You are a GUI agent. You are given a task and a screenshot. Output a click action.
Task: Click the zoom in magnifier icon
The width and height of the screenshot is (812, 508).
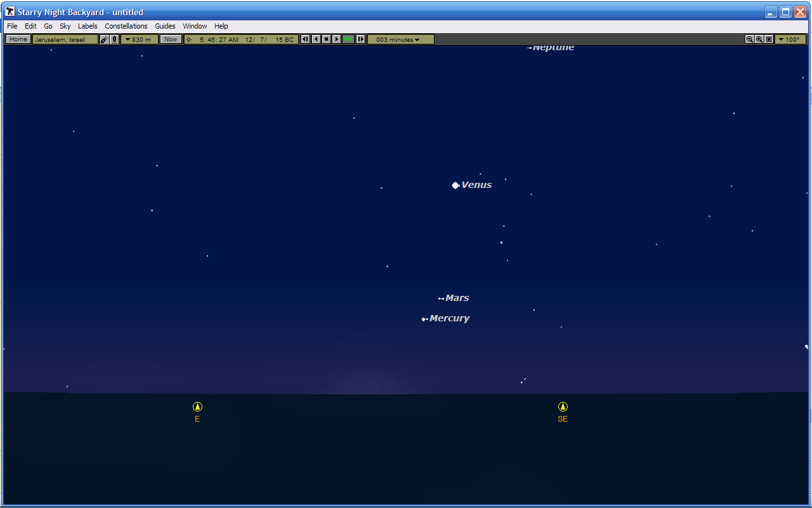click(759, 39)
